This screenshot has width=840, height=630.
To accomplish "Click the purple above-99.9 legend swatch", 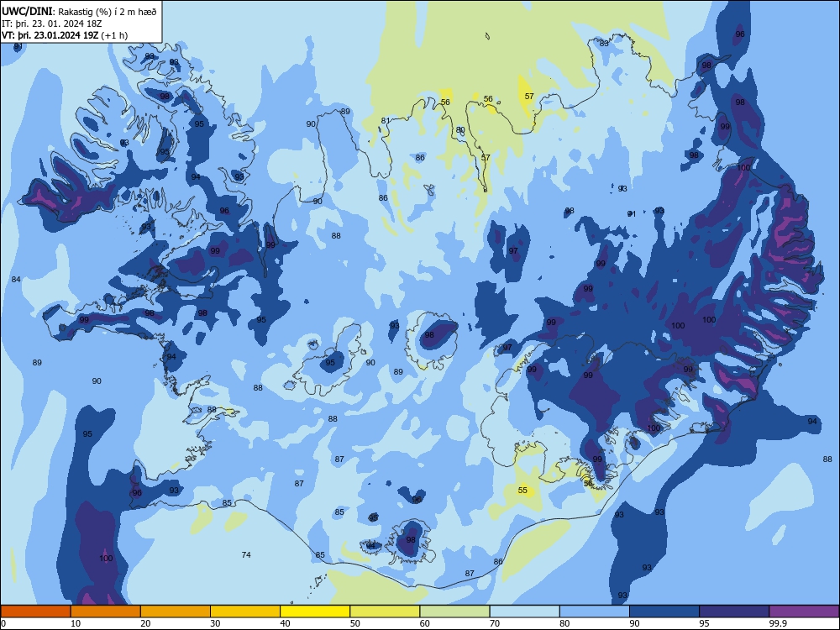I will (x=804, y=612).
